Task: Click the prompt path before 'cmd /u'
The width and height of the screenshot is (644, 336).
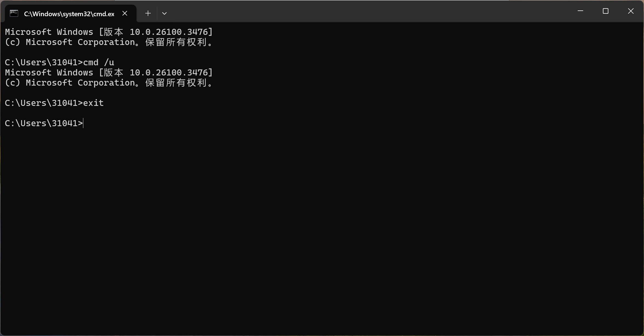Action: pos(44,62)
